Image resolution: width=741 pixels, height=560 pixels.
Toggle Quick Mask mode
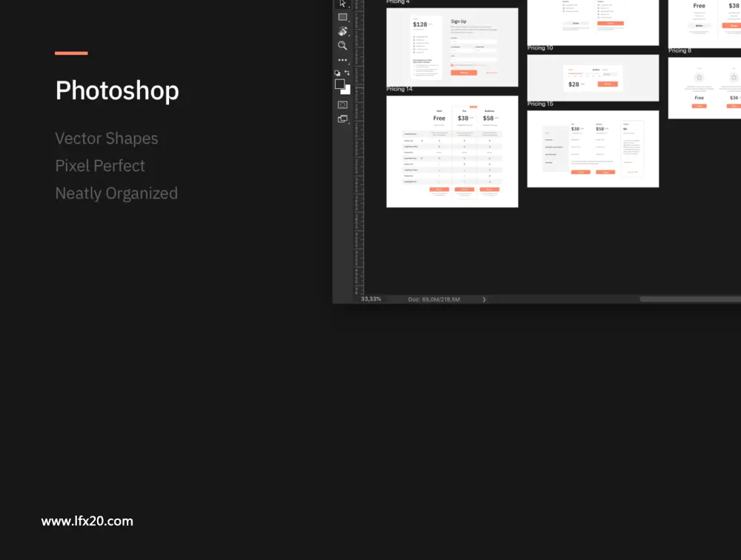342,104
